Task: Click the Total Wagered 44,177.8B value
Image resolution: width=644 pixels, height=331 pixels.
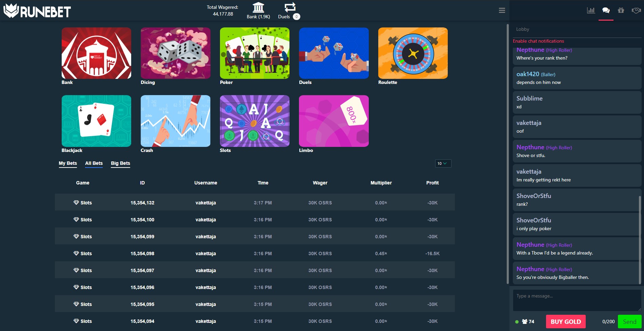Action: click(223, 14)
